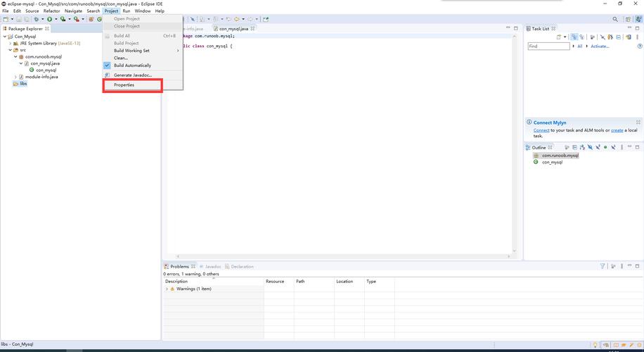
Task: Click Focus on Workweek icon in Task List
Action: pos(592,37)
